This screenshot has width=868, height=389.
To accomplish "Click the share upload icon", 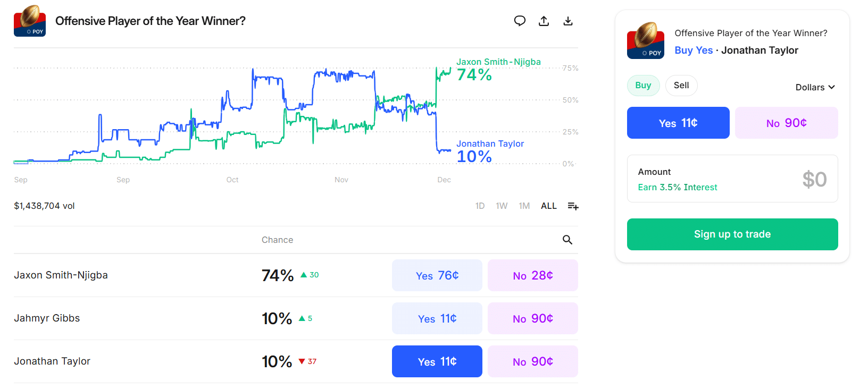I will coord(544,21).
